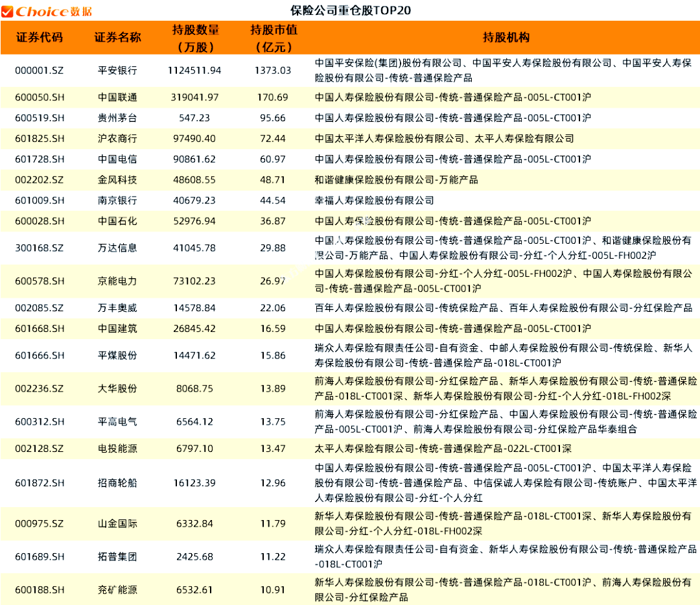
Task: Click market value 170.69
Action: (273, 97)
